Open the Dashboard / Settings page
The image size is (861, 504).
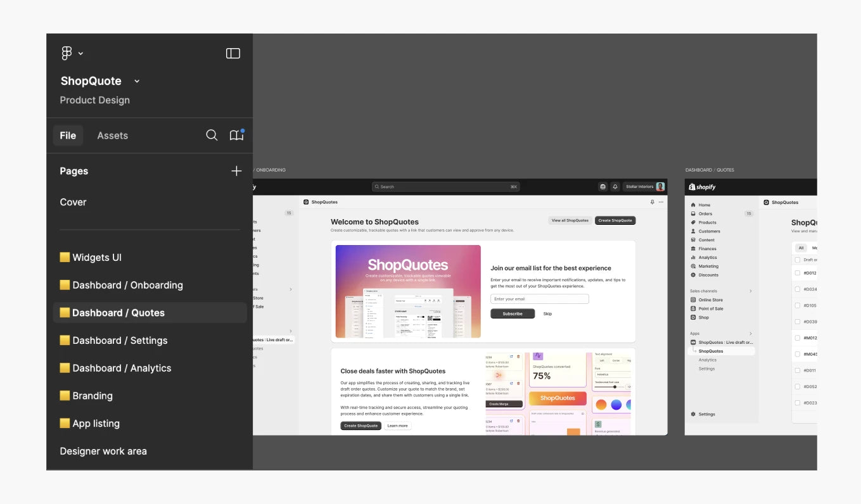pyautogui.click(x=120, y=341)
